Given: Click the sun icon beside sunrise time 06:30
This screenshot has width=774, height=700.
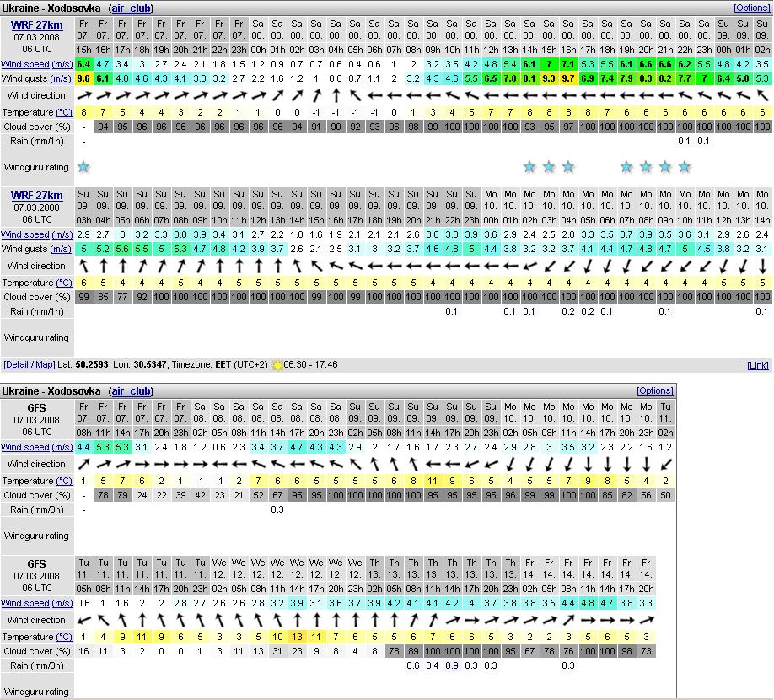Looking at the screenshot, I should coord(277,365).
